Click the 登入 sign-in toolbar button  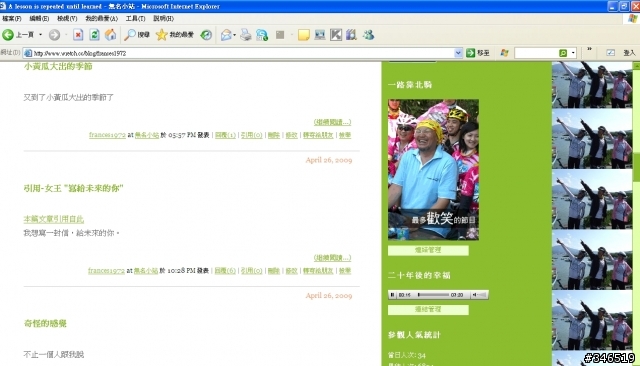(x=629, y=53)
